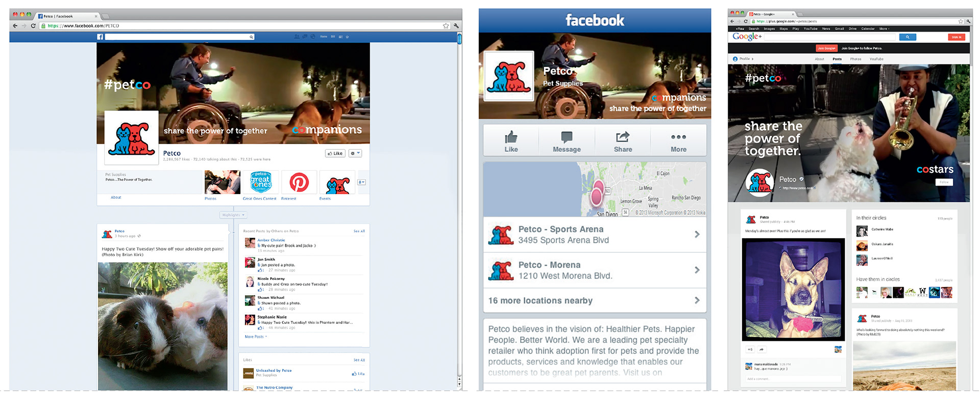Viewport: 980px width, 399px height.
Task: Open Nicole Pokorny's post
Action: (304, 284)
